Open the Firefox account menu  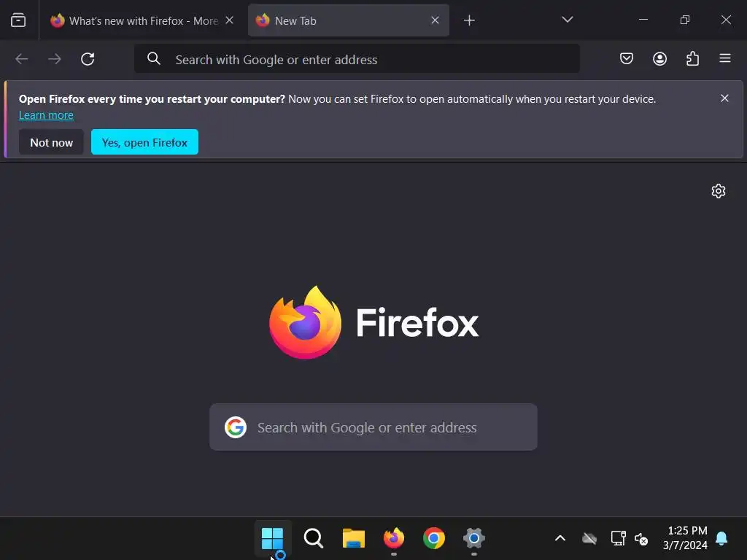tap(659, 58)
